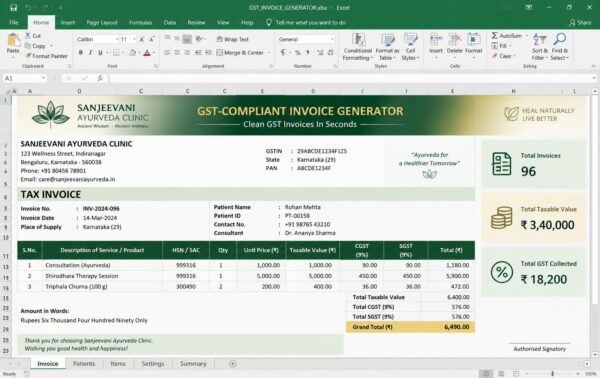Expand AutoSum dropdown arrow
This screenshot has width=600, height=378.
click(527, 36)
